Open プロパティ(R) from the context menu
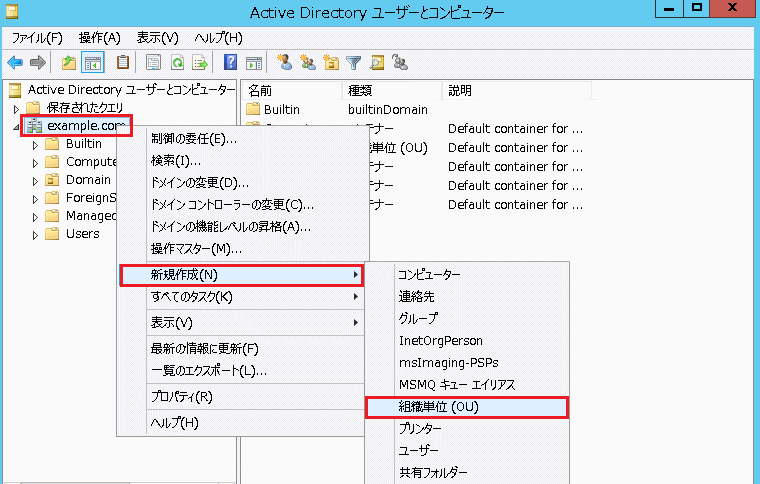 coord(241,397)
